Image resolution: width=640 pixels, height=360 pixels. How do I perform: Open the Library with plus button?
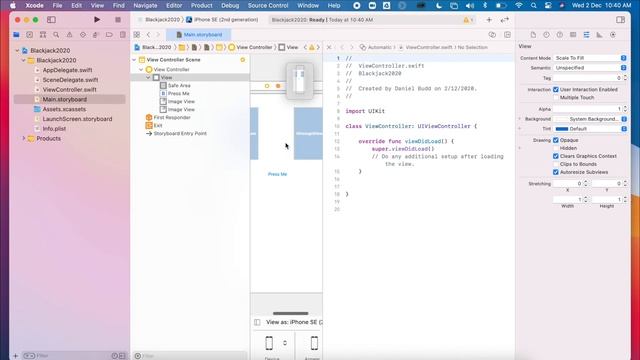pyautogui.click(x=489, y=20)
